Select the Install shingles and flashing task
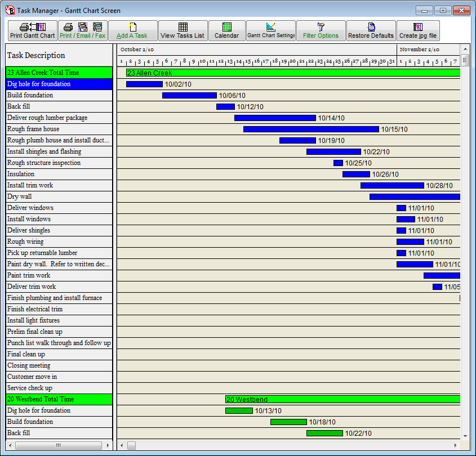The width and height of the screenshot is (476, 456). (59, 151)
